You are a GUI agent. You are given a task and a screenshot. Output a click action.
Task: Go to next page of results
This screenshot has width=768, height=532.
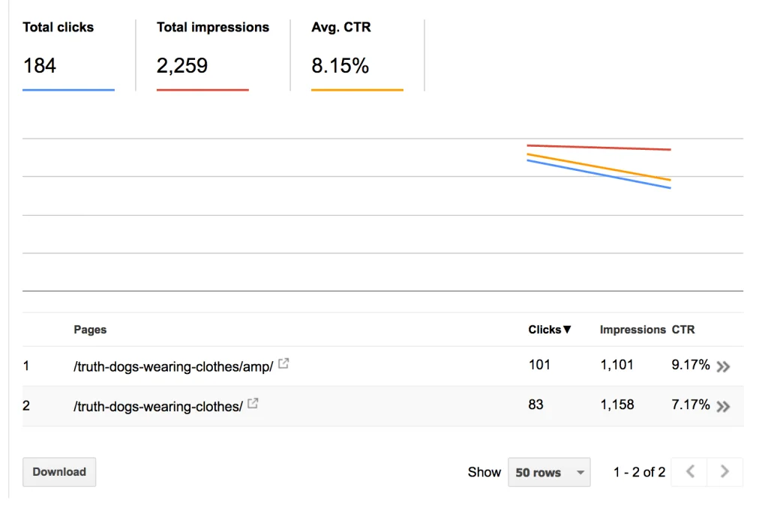(x=724, y=472)
